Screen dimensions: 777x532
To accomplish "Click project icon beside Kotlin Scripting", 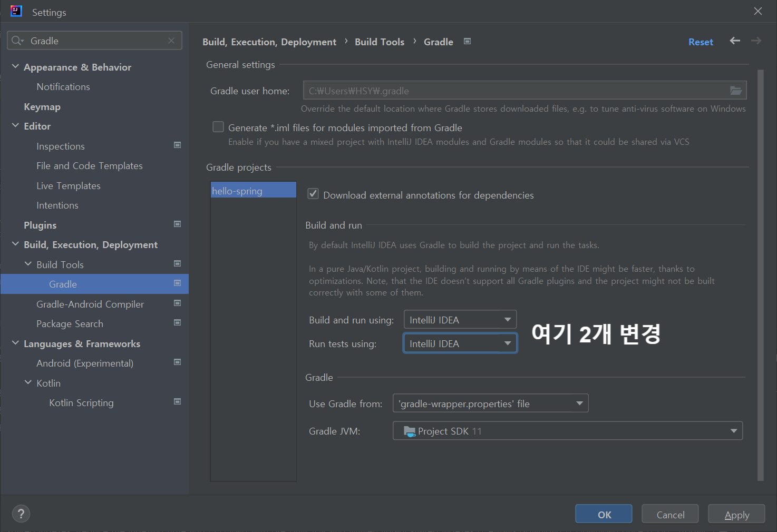I will tap(178, 401).
